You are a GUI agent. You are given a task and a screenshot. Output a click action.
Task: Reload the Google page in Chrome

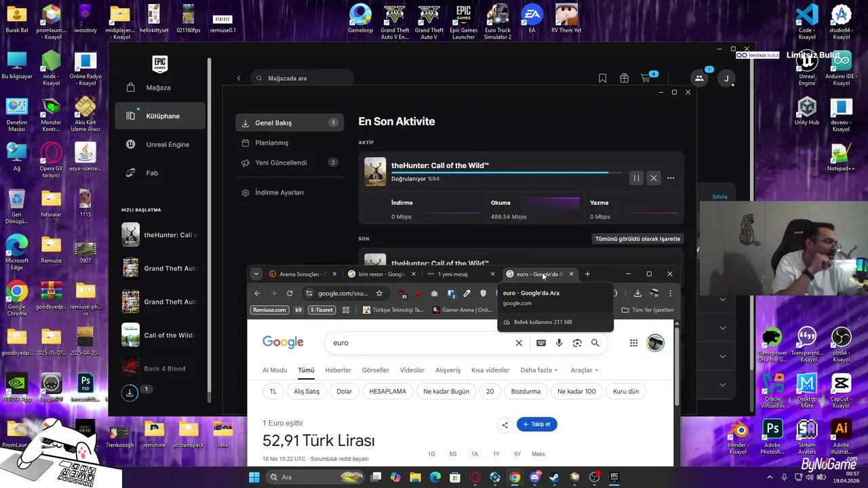(290, 293)
